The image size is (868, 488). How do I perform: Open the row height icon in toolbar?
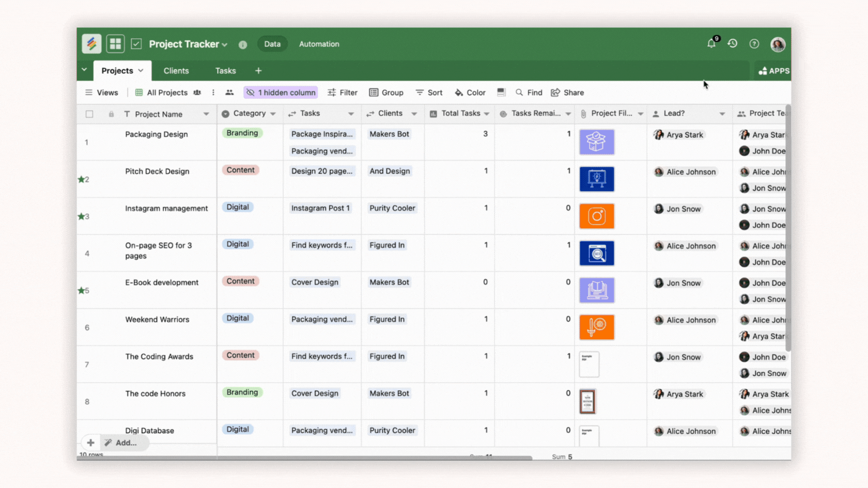point(501,92)
